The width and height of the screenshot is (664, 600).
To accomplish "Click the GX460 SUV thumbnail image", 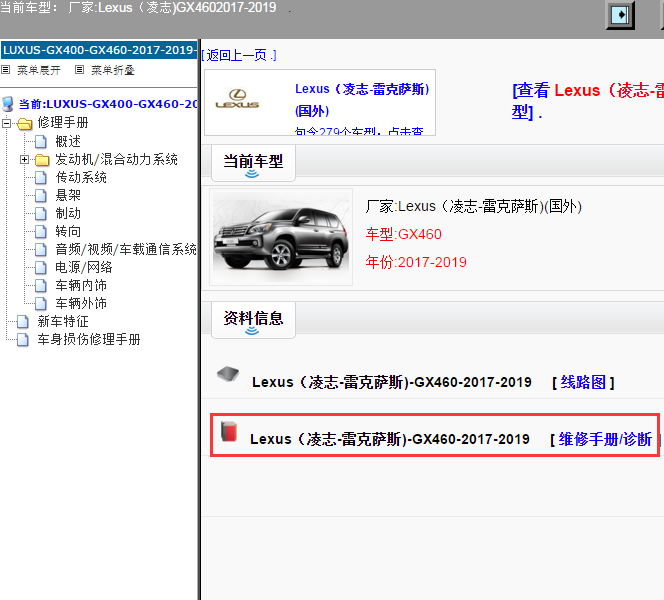I will [281, 237].
